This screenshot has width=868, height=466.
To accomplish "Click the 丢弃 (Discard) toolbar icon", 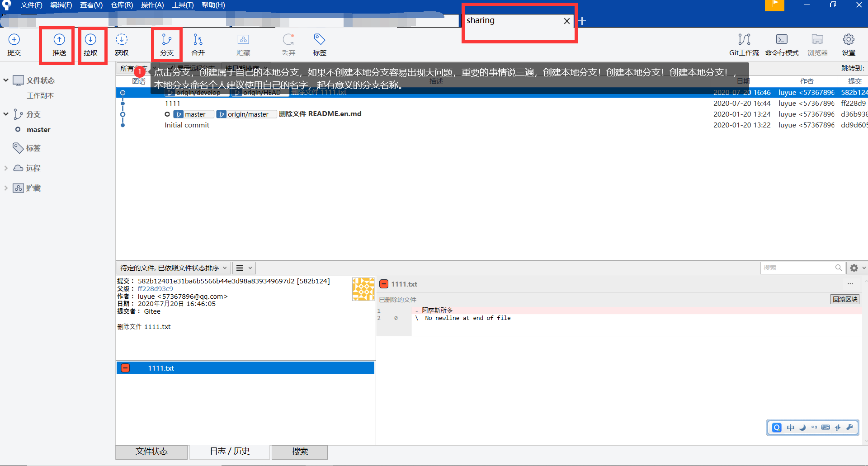I will pos(288,45).
